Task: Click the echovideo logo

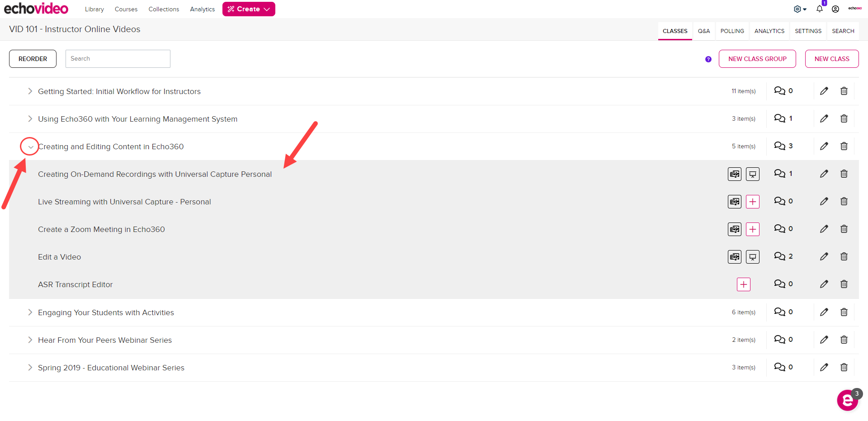Action: click(x=36, y=9)
